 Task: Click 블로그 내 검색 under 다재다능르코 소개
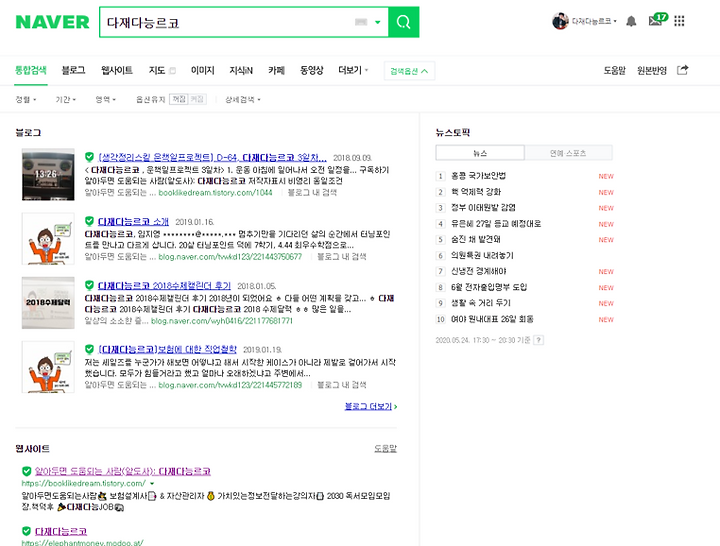coord(342,257)
